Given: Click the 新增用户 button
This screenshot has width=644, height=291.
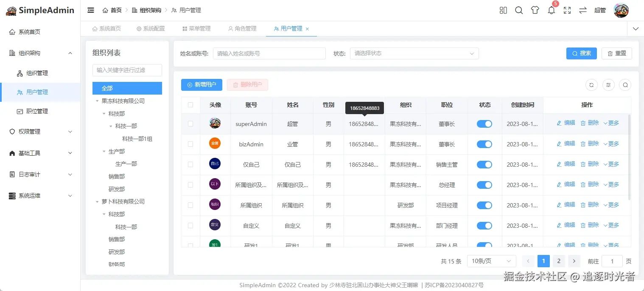Looking at the screenshot, I should [x=202, y=85].
